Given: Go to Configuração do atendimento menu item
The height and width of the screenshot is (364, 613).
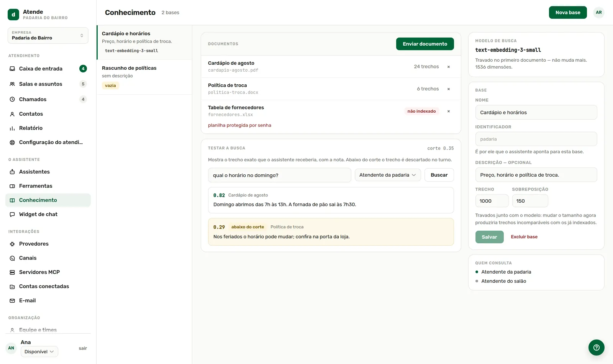Looking at the screenshot, I should [48, 142].
